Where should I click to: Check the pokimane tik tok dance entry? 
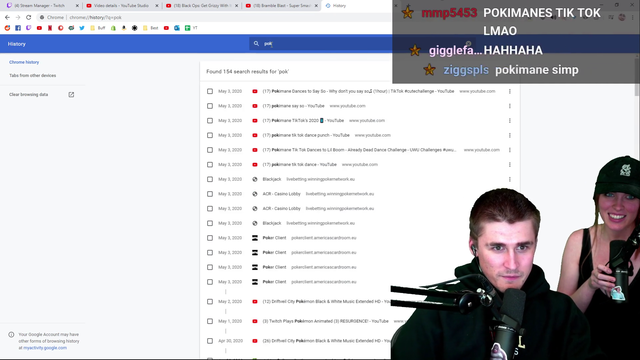click(210, 165)
